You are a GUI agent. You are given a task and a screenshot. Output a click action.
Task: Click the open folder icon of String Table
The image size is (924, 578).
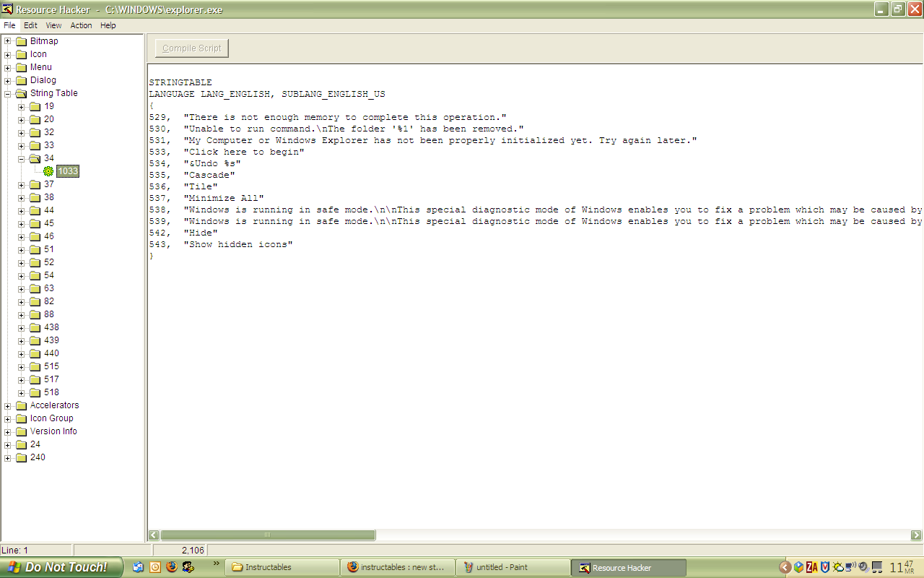21,93
